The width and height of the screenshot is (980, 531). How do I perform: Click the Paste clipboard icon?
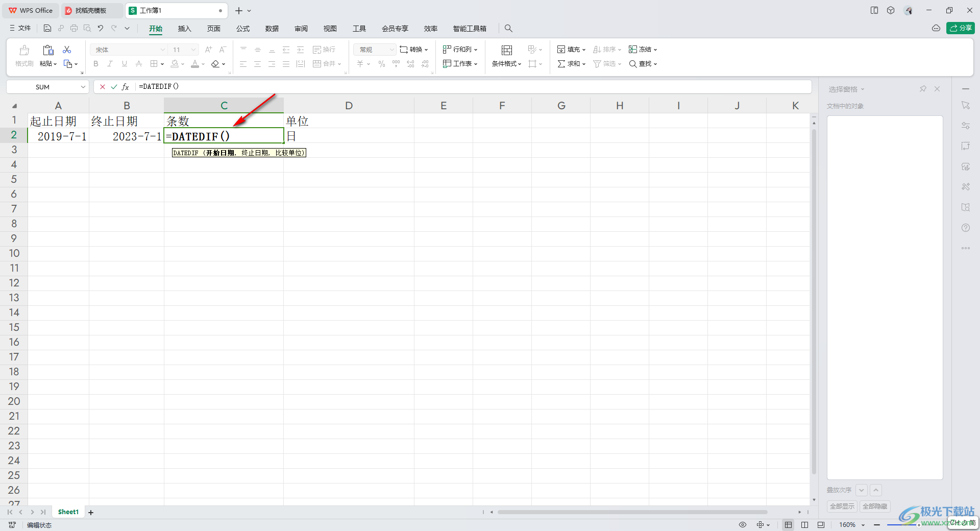tap(48, 50)
